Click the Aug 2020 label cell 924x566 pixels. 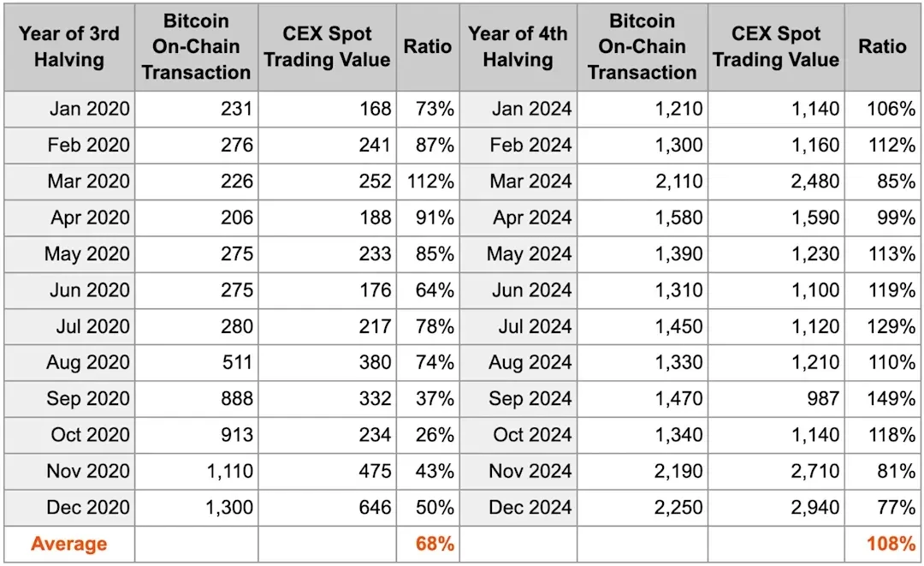pos(88,362)
